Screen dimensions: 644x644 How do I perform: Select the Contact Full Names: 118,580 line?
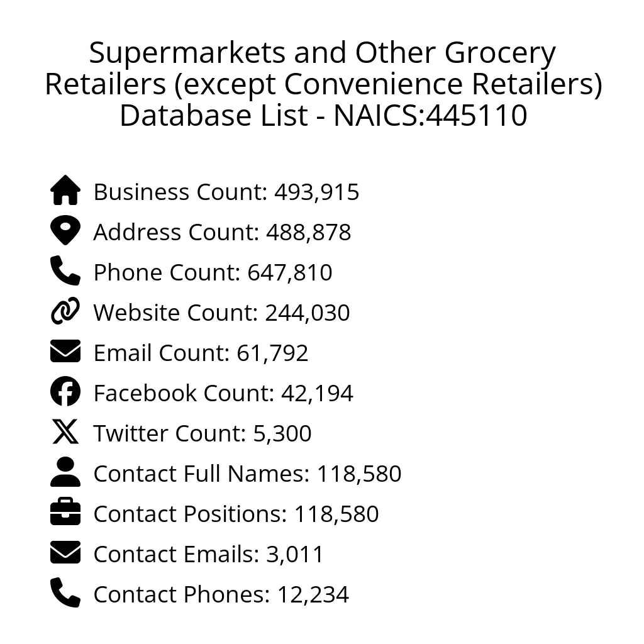pos(247,474)
